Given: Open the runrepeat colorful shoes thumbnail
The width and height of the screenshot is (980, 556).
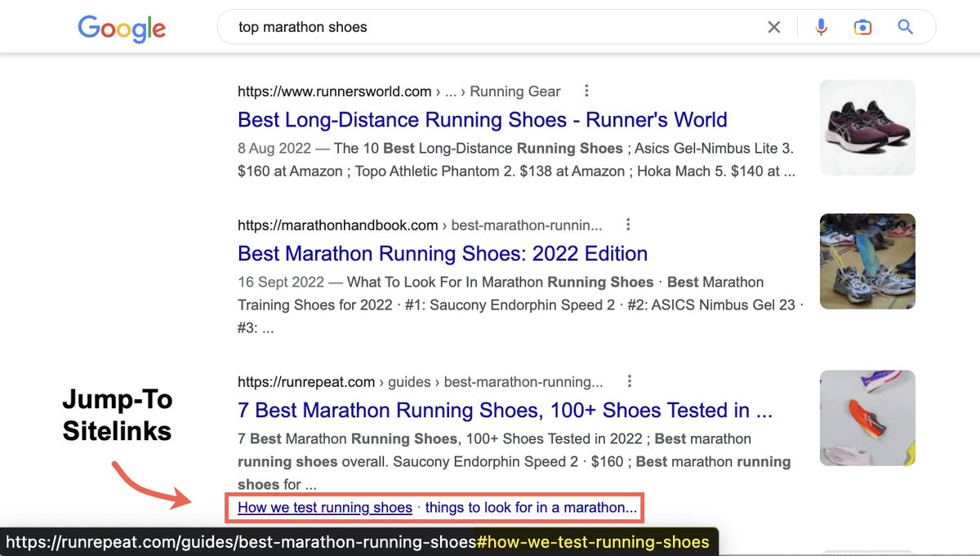Looking at the screenshot, I should (867, 418).
